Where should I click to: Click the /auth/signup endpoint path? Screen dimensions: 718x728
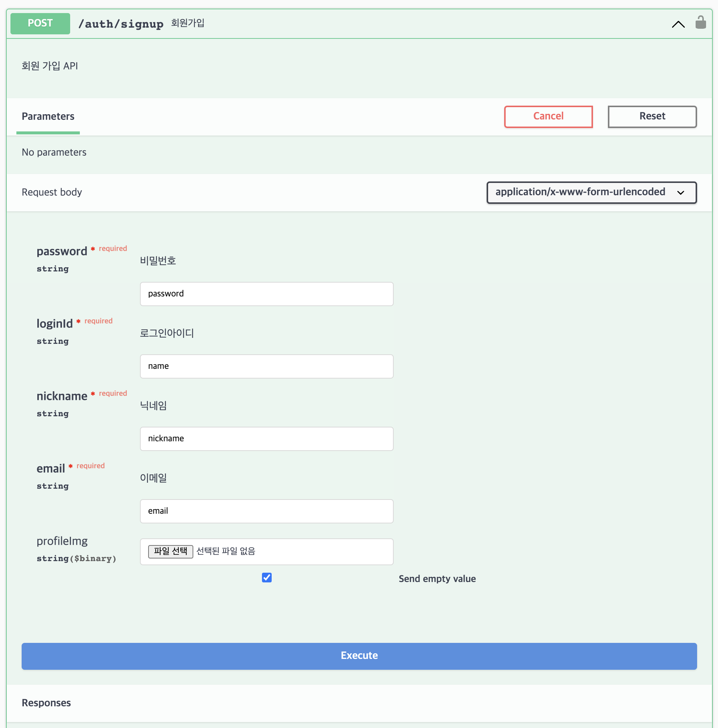tap(121, 24)
